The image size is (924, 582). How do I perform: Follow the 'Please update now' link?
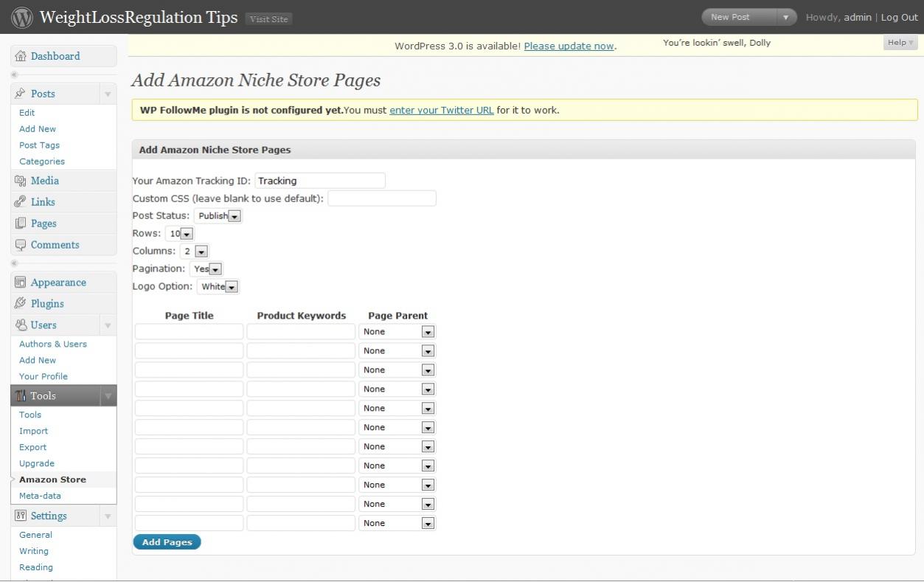pyautogui.click(x=569, y=46)
